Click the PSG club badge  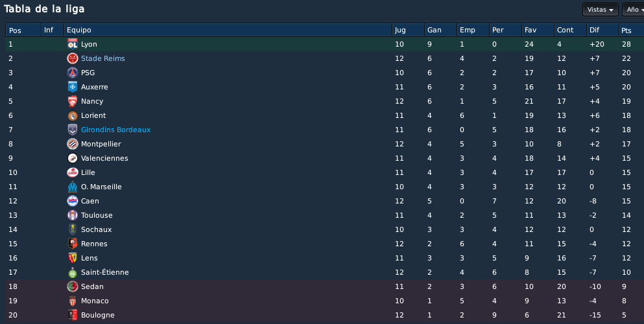[72, 73]
